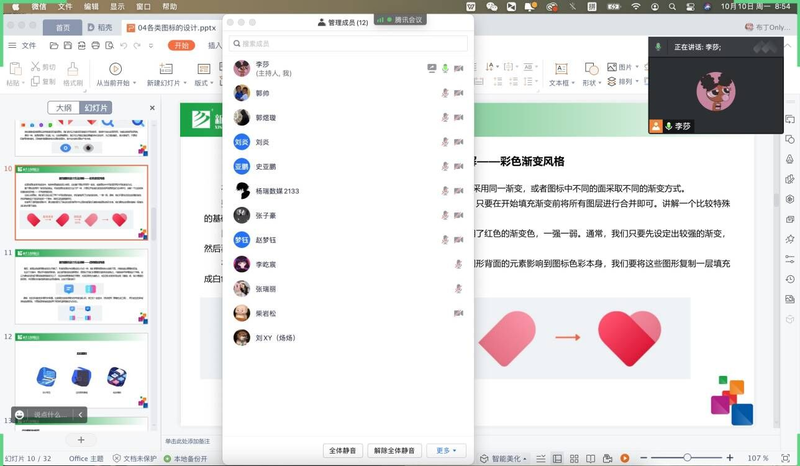Viewport: 800px width, 466px height.
Task: Switch sidebar to Slides (幻灯片) view
Action: pos(95,108)
